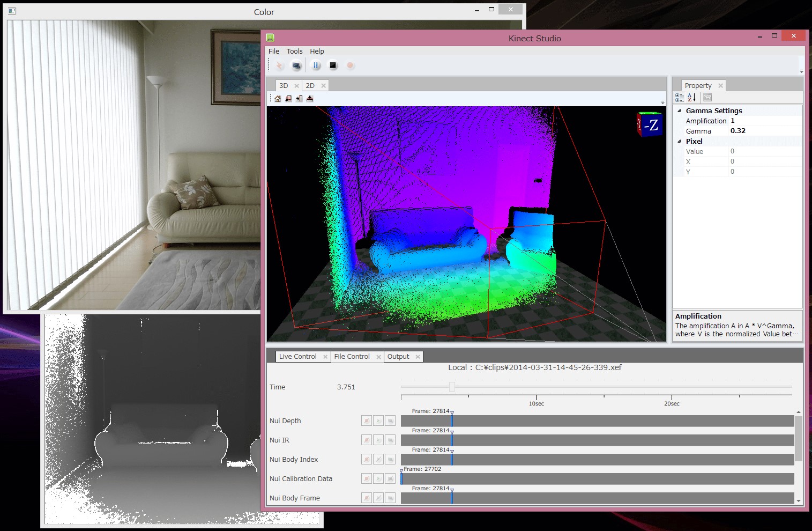Toggle third button on Nui Body Index track
The width and height of the screenshot is (812, 531).
tap(390, 460)
